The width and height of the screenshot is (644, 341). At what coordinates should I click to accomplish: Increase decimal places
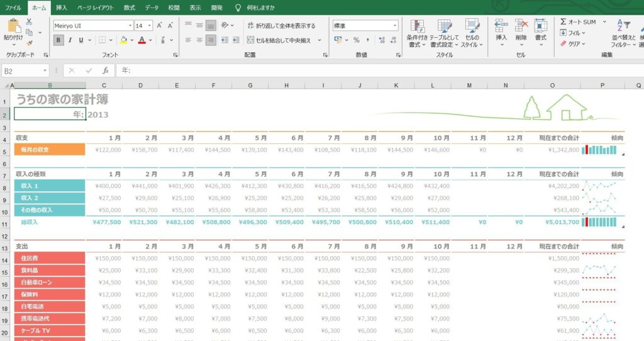(x=382, y=40)
